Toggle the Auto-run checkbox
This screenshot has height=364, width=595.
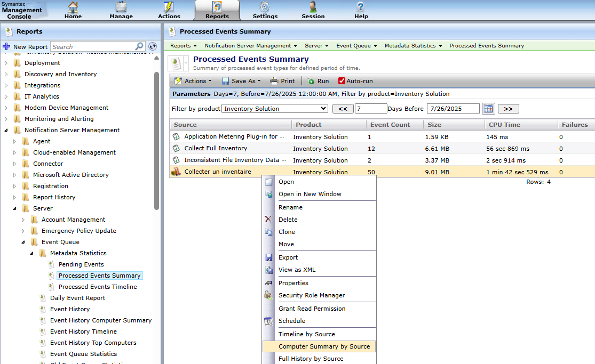coord(342,81)
